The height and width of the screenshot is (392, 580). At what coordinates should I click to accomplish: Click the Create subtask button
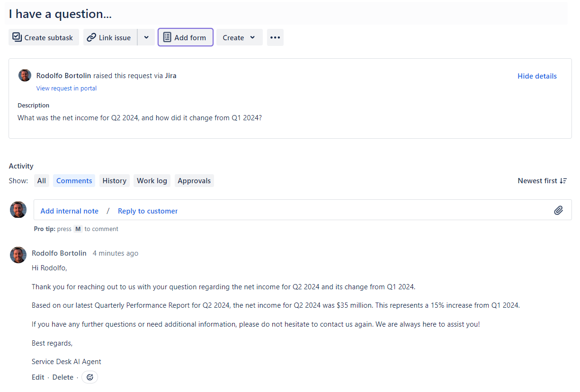coord(43,37)
